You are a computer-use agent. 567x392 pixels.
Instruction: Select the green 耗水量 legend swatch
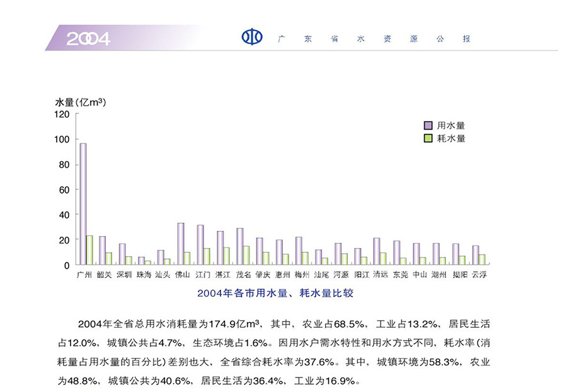click(x=427, y=138)
